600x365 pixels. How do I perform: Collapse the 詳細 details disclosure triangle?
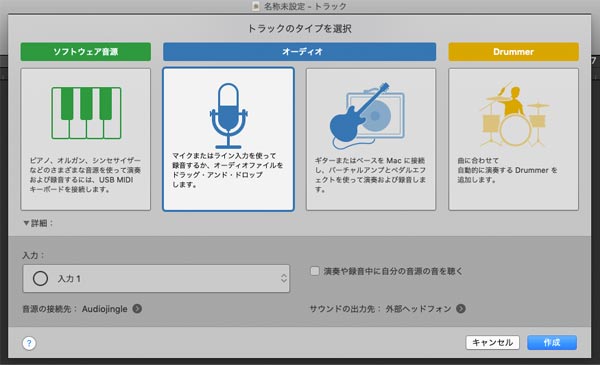[26, 223]
